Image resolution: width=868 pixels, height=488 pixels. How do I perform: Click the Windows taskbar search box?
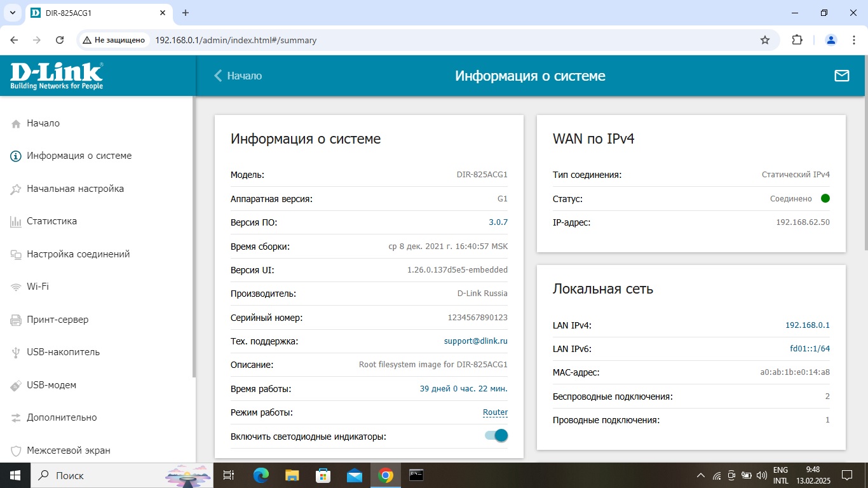[121, 475]
